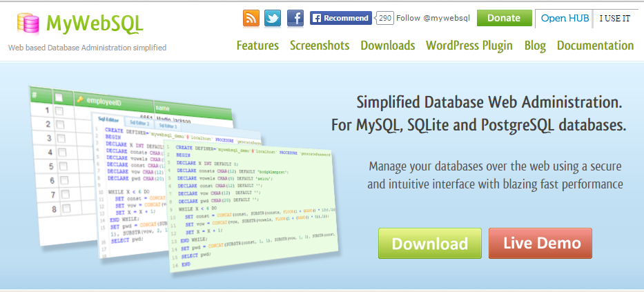This screenshot has width=644, height=292.
Task: Open the RSS feed icon
Action: click(x=251, y=18)
